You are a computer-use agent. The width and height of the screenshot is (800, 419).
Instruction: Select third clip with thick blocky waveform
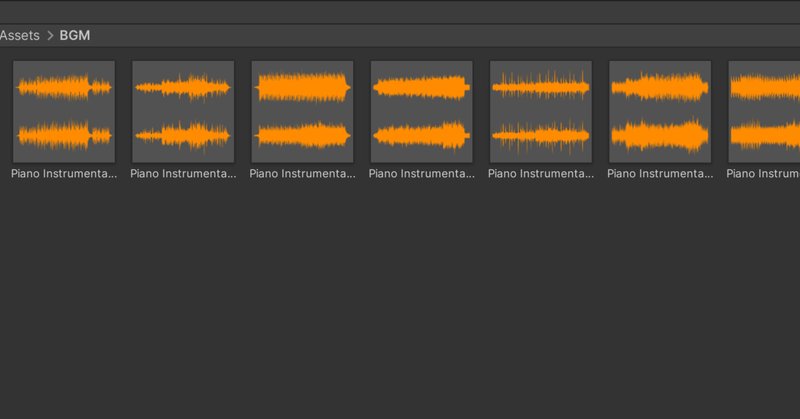(303, 112)
